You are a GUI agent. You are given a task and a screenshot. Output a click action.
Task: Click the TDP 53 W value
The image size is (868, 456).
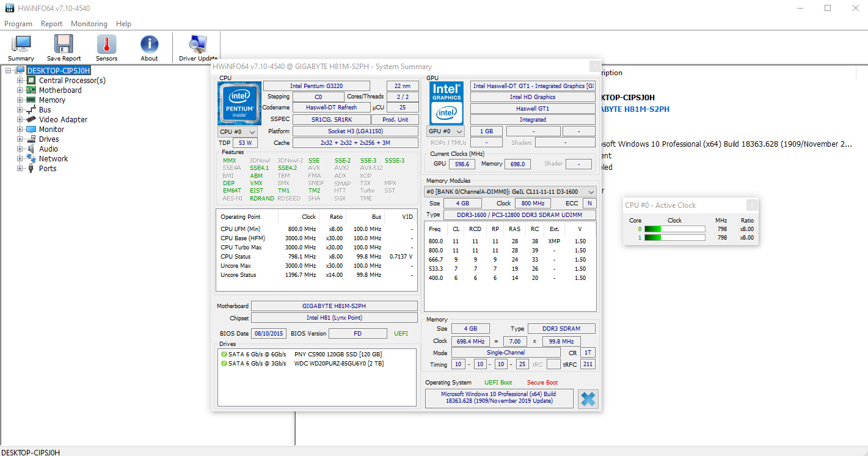click(246, 142)
